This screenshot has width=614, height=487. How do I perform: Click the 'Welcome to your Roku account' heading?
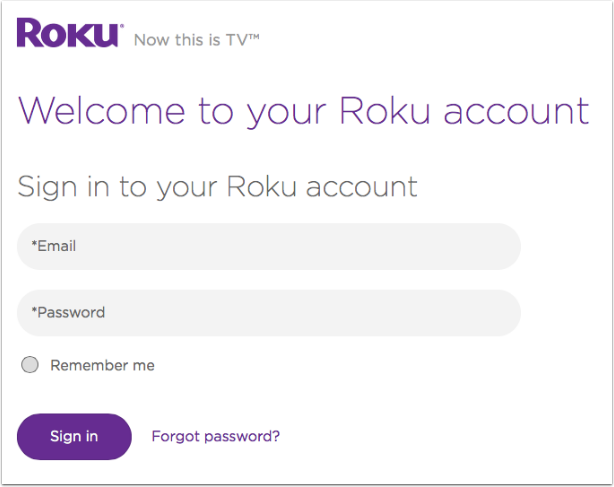tap(303, 111)
